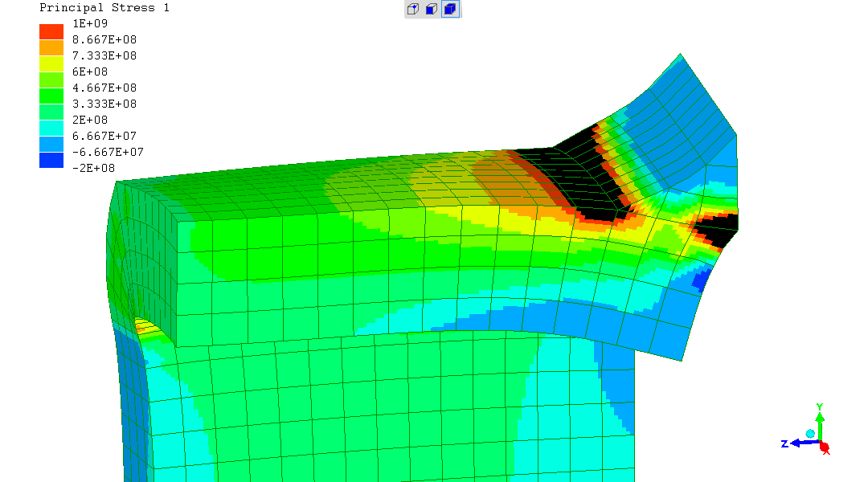
Task: Select the face selection cube icon
Action: point(432,10)
